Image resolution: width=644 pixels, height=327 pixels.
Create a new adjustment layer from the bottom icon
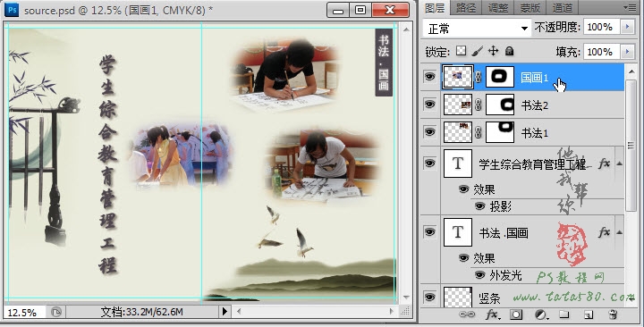(542, 314)
